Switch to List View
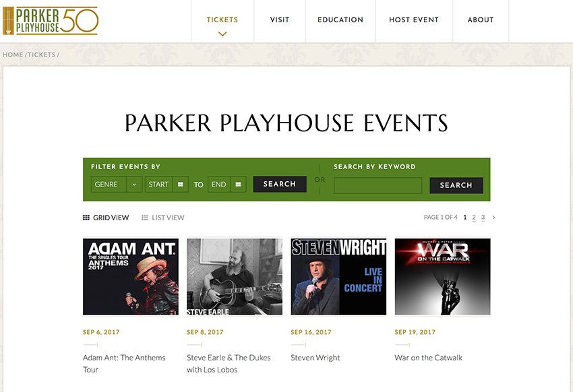573x392 pixels. tap(162, 218)
